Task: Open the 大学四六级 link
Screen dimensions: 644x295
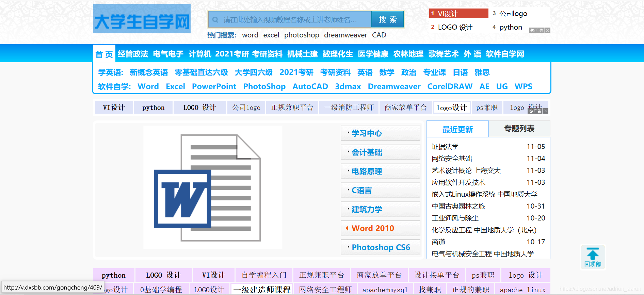Action: (x=254, y=72)
